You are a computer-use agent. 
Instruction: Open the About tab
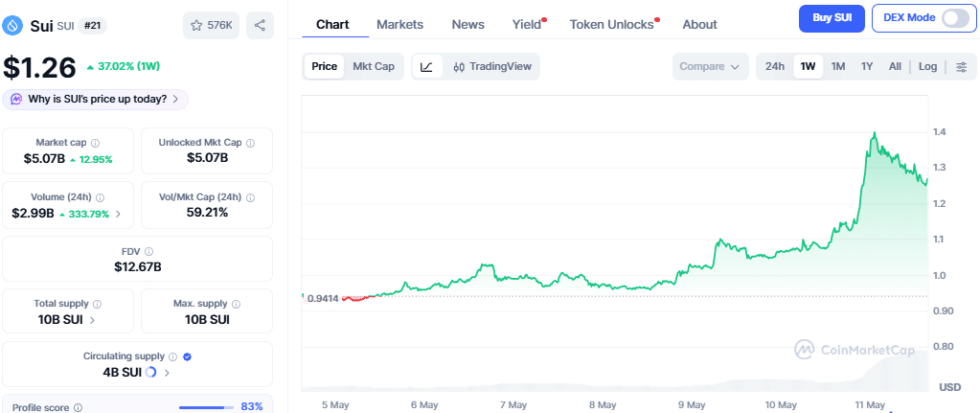700,24
